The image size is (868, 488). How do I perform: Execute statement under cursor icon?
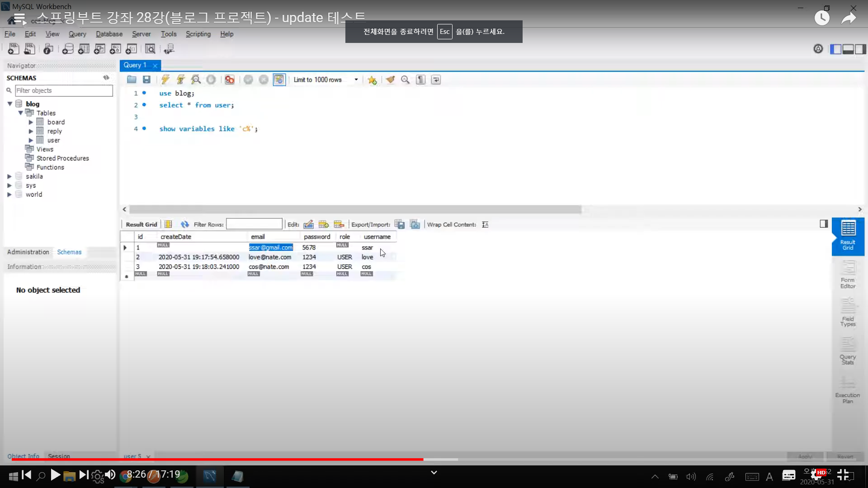pos(180,80)
